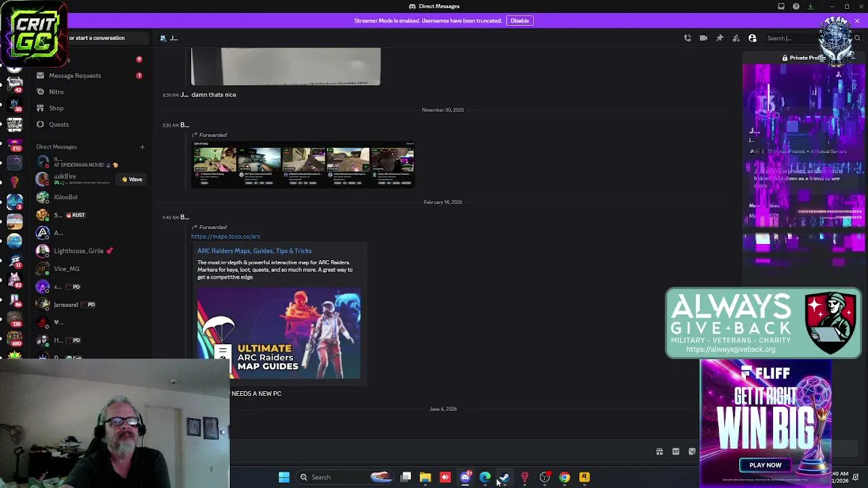Open the red app icon after File Explorer

pyautogui.click(x=445, y=477)
